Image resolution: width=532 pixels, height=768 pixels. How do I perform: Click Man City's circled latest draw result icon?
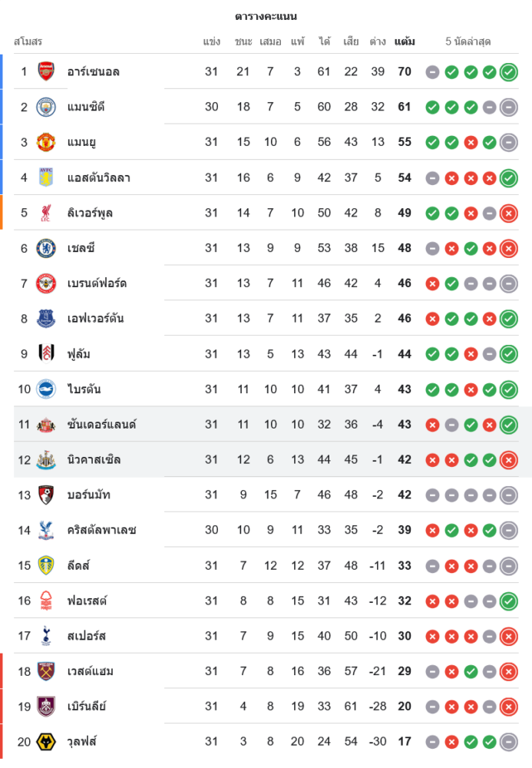508,108
